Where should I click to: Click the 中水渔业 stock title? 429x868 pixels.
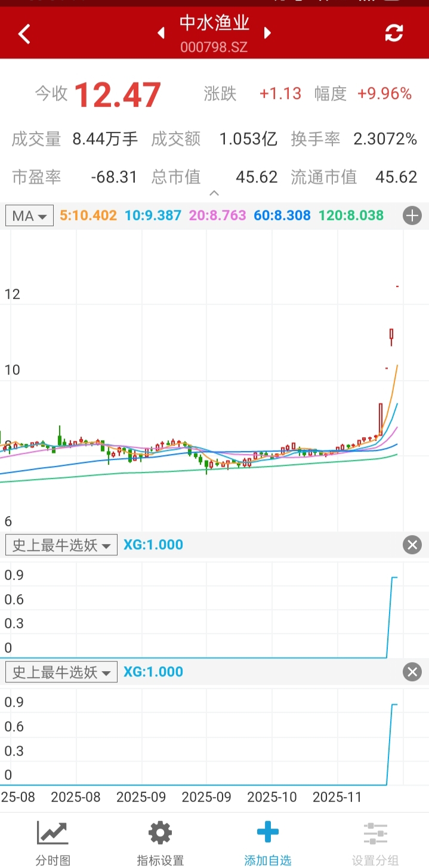click(x=214, y=24)
